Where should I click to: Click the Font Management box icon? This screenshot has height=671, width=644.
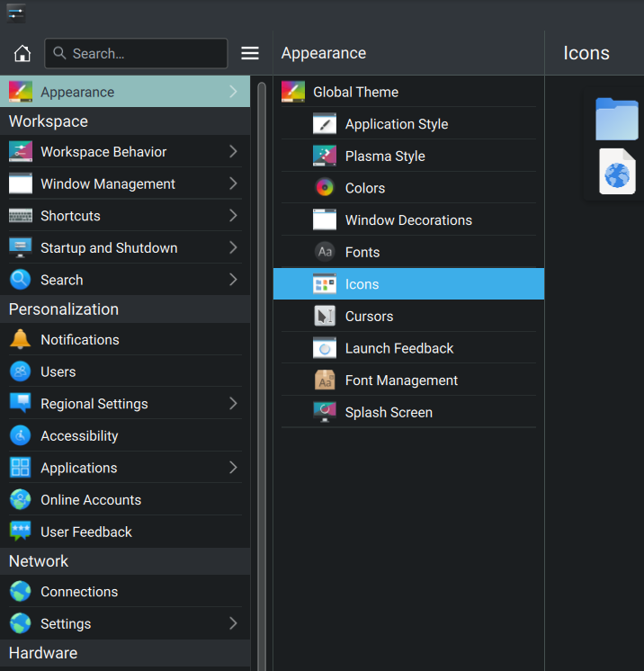pos(325,380)
